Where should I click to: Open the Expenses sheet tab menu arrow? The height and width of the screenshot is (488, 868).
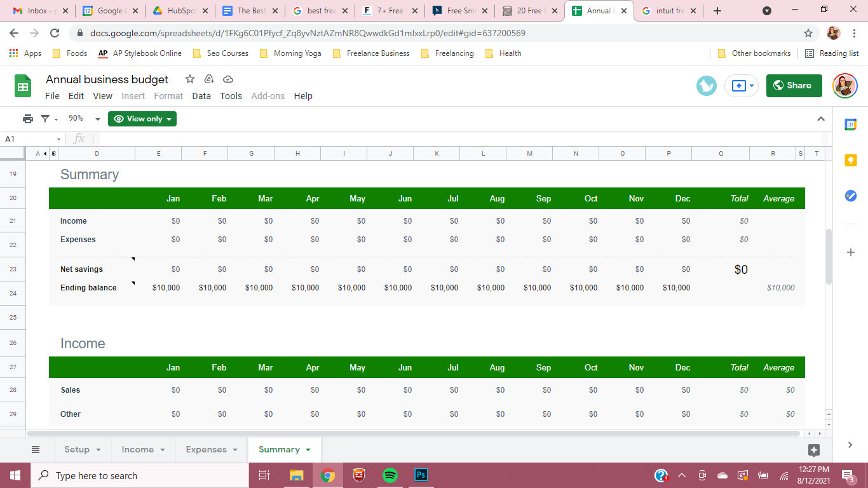[x=235, y=450]
